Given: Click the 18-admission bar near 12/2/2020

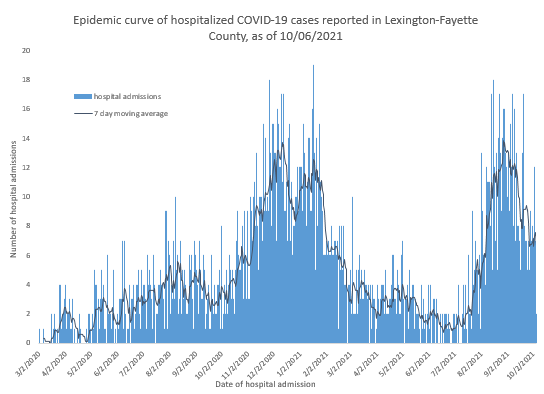Looking at the screenshot, I should [x=269, y=211].
